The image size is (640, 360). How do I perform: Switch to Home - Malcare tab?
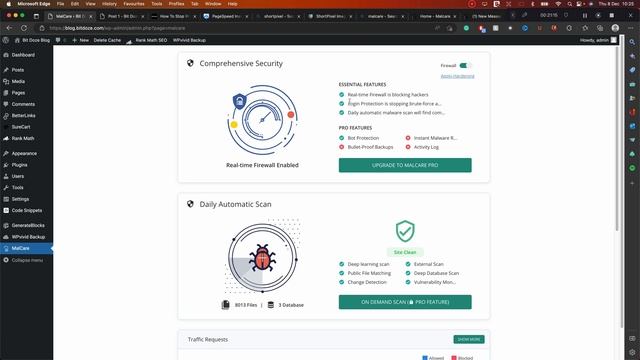coord(434,16)
